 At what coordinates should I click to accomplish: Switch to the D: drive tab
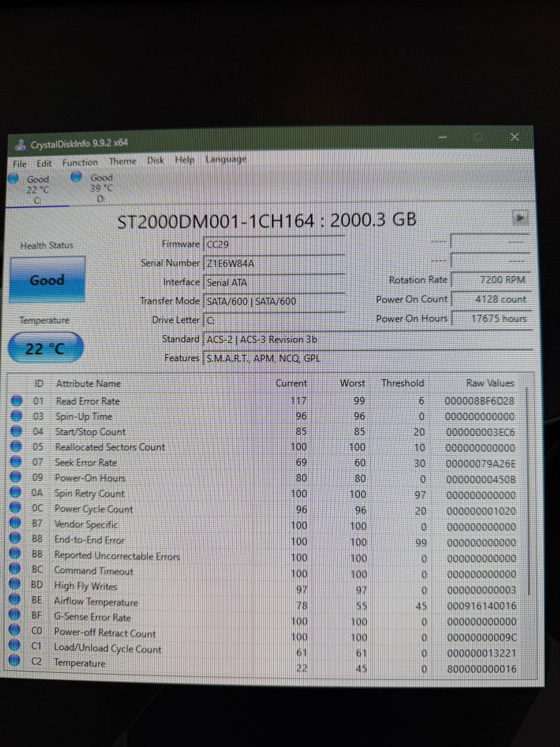tap(100, 187)
